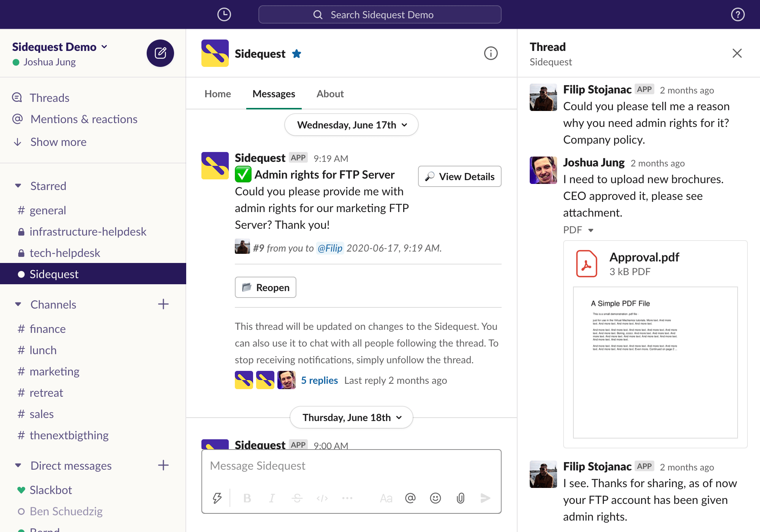Screen dimensions: 760x532
Task: Open the history clock icon
Action: click(224, 14)
